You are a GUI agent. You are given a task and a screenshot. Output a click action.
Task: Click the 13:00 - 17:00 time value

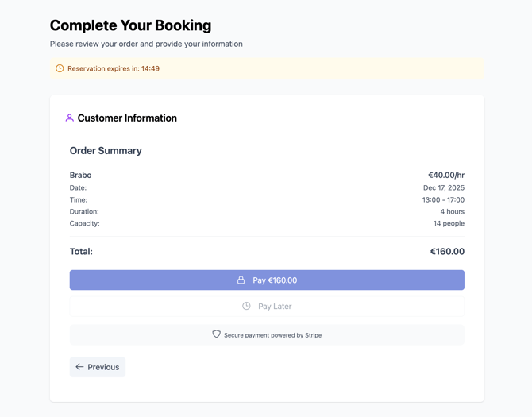443,199
